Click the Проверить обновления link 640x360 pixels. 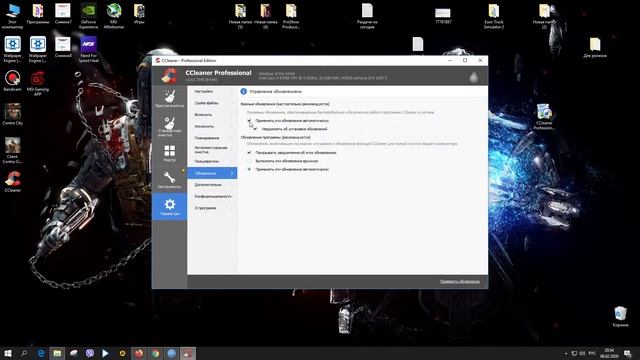(x=460, y=282)
